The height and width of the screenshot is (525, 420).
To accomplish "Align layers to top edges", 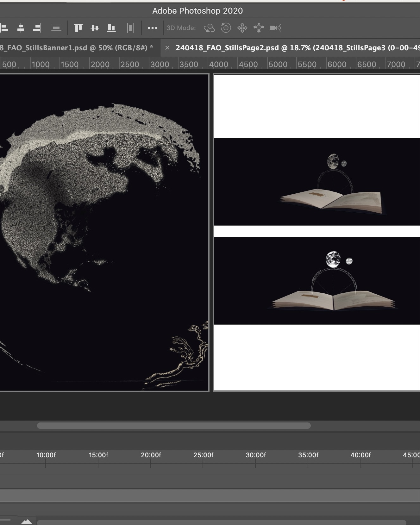I will tap(78, 28).
